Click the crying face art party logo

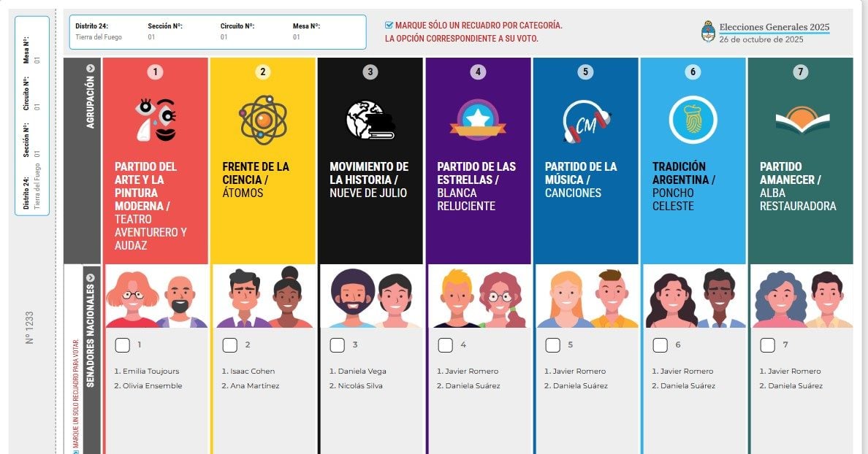(x=156, y=120)
